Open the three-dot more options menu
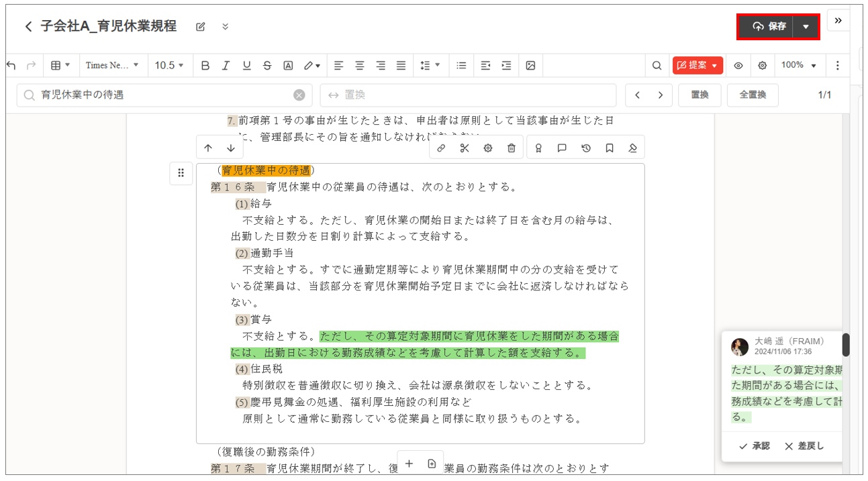This screenshot has width=868, height=481. coord(837,65)
